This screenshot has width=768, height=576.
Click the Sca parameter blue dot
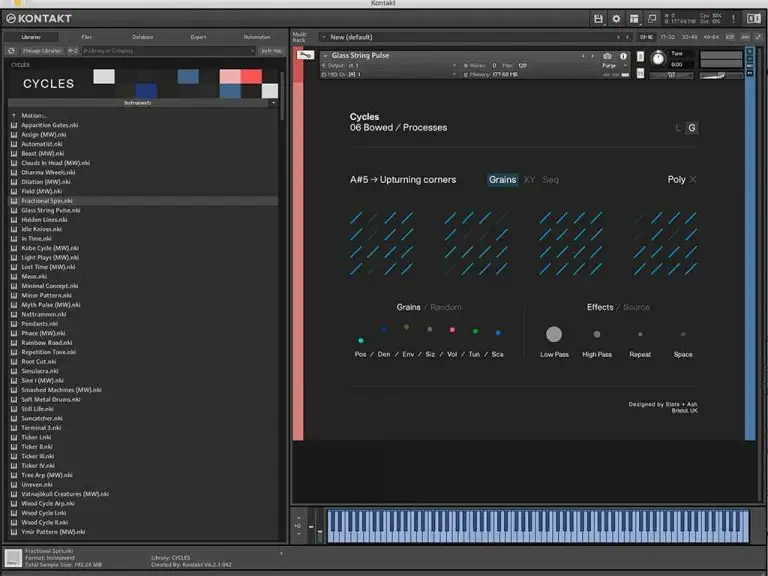(498, 333)
